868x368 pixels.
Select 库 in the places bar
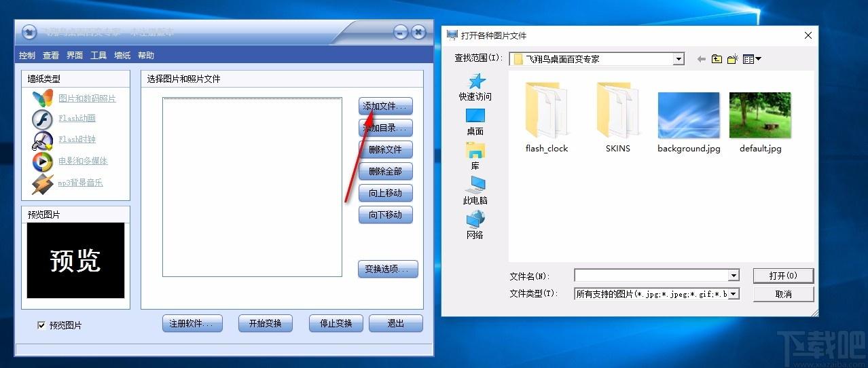click(x=475, y=156)
